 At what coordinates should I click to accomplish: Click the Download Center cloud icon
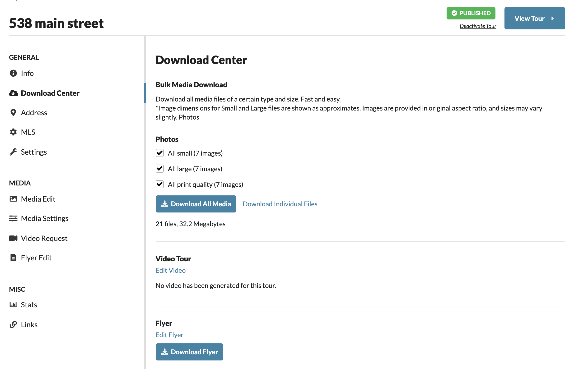tap(14, 93)
